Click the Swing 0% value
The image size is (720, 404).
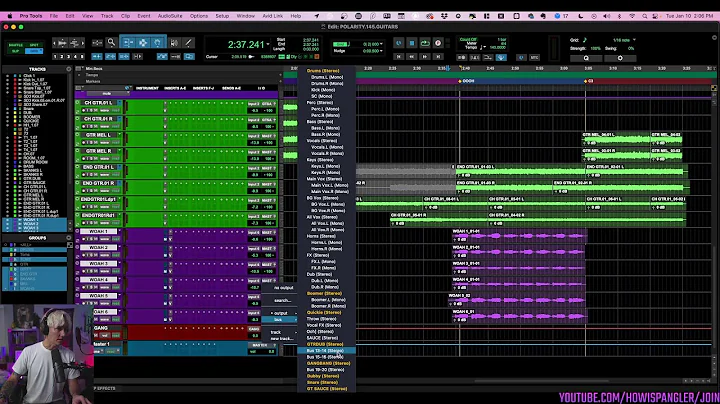(631, 48)
